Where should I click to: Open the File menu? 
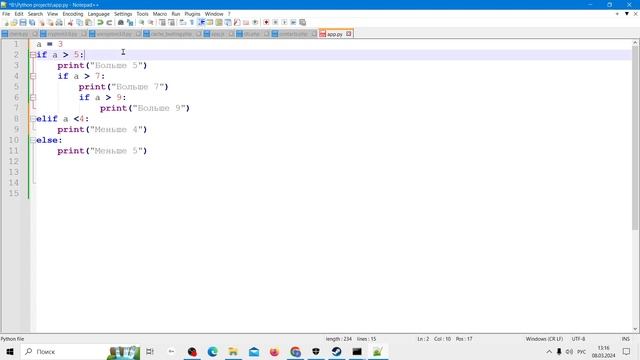[x=6, y=14]
